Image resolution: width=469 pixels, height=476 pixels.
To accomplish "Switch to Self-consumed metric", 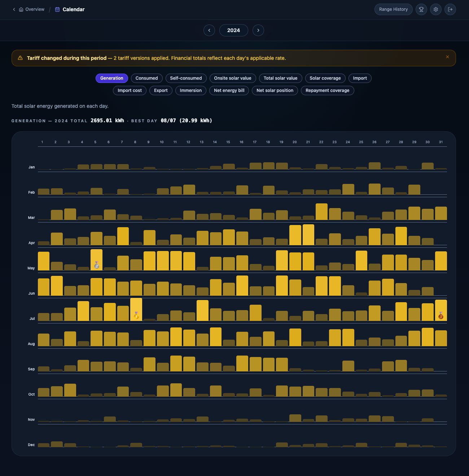I will (186, 78).
